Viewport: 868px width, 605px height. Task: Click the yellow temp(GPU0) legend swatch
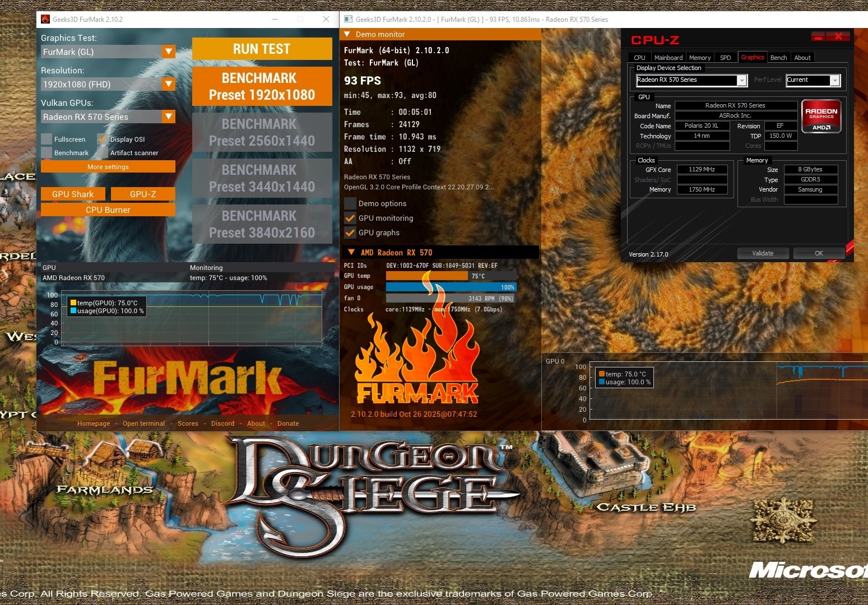73,302
